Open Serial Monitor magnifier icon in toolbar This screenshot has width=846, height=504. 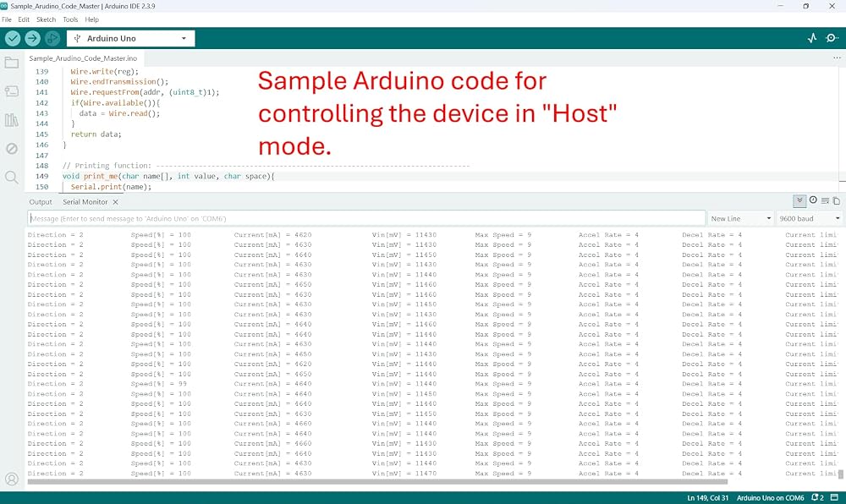(x=832, y=38)
